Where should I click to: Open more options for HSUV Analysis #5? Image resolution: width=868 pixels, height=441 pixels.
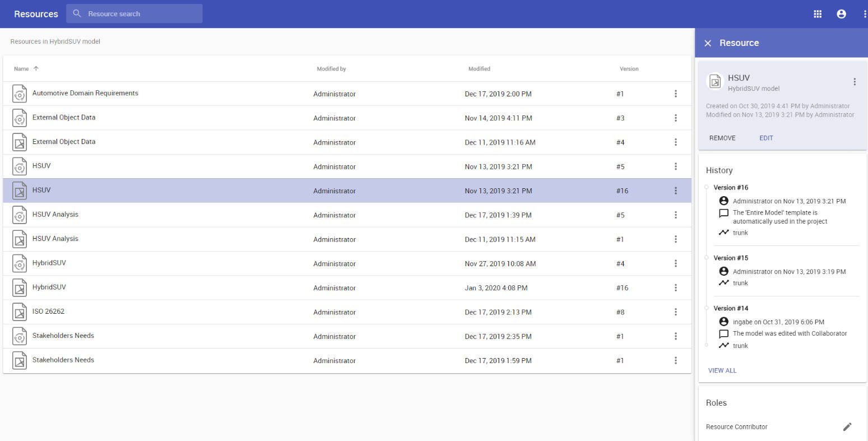click(676, 215)
